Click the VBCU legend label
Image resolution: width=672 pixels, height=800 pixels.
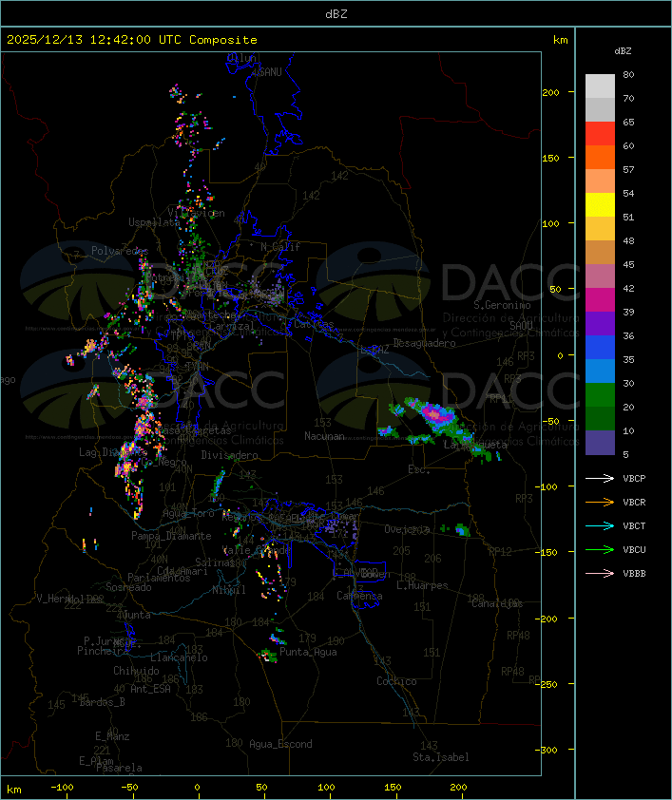click(634, 549)
